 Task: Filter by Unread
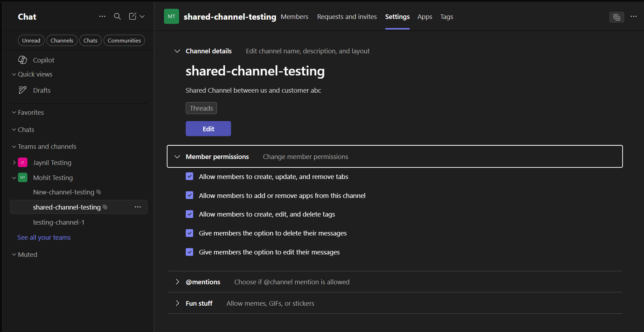pos(31,40)
